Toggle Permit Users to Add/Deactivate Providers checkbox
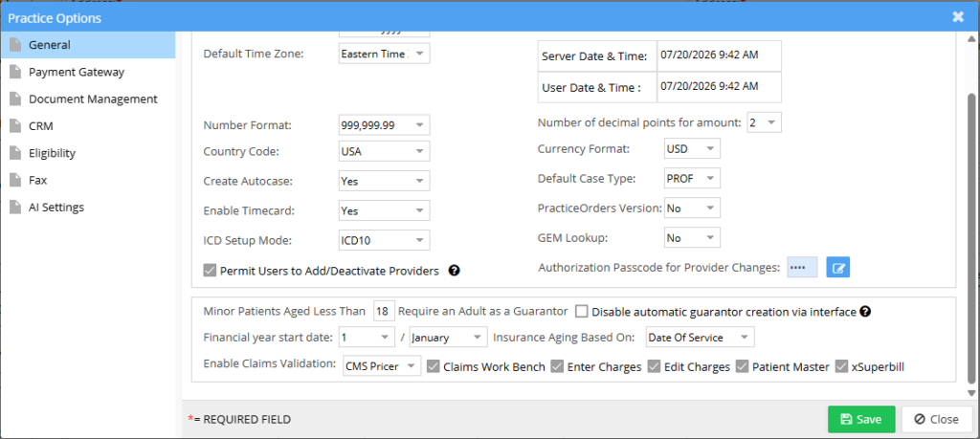980x439 pixels. 210,271
